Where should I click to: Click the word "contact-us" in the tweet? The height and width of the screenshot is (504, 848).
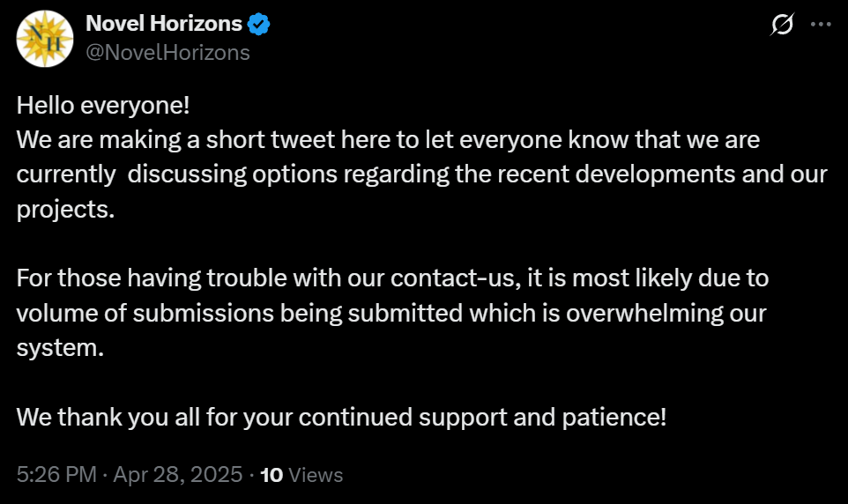click(x=456, y=278)
